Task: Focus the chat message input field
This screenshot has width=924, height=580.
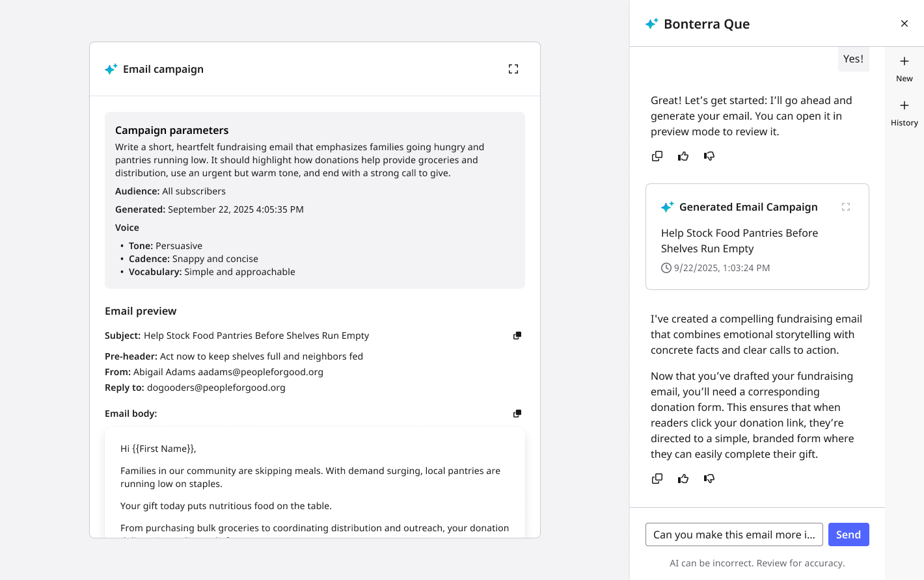Action: coord(734,534)
